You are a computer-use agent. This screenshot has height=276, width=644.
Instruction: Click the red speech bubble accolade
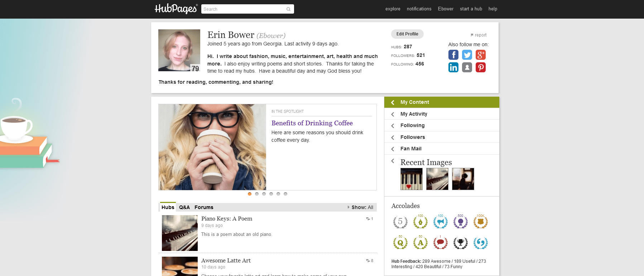(441, 243)
